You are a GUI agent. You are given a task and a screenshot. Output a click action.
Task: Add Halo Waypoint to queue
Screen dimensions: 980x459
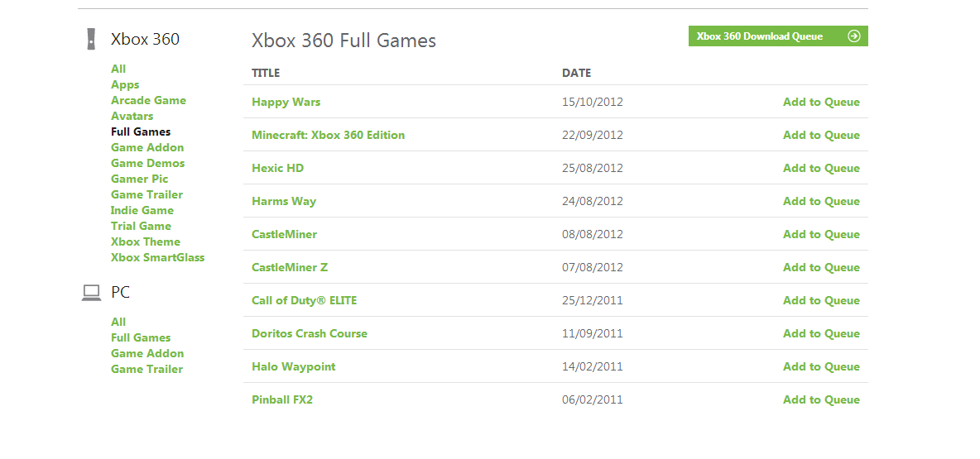coord(821,366)
